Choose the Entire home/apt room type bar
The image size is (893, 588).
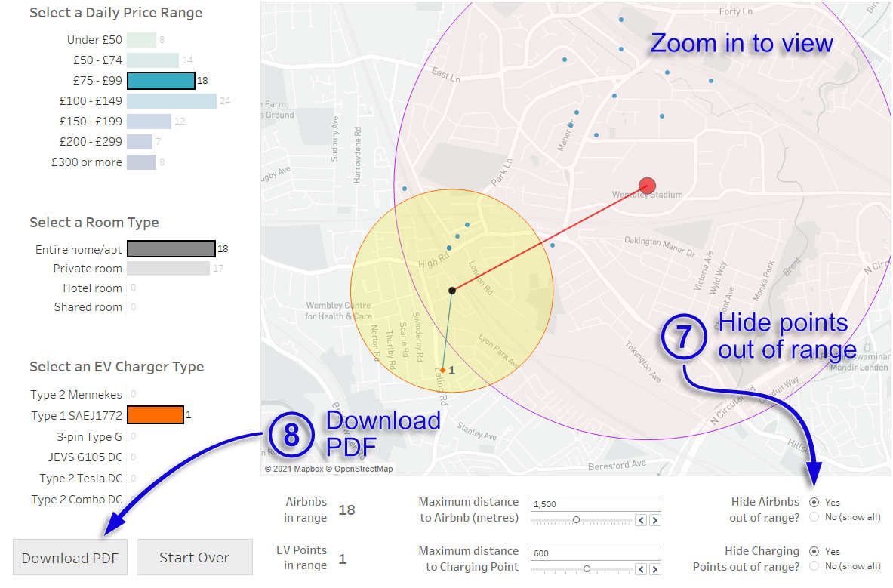click(171, 248)
